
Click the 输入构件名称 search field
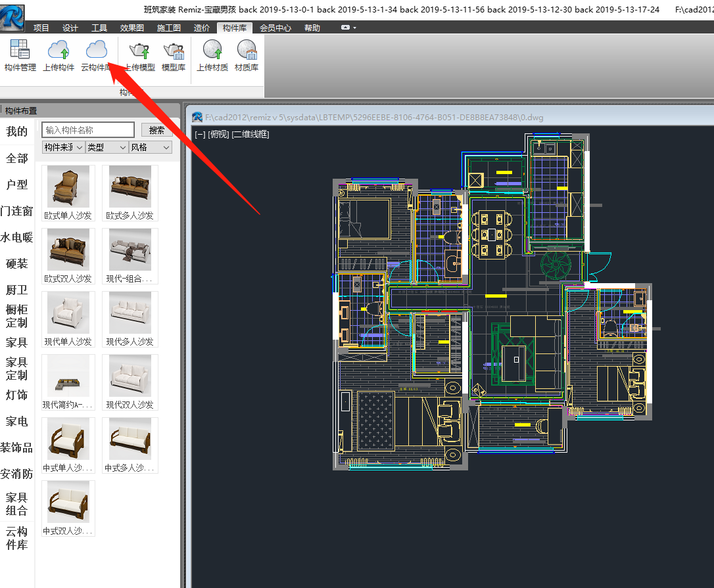coord(88,130)
